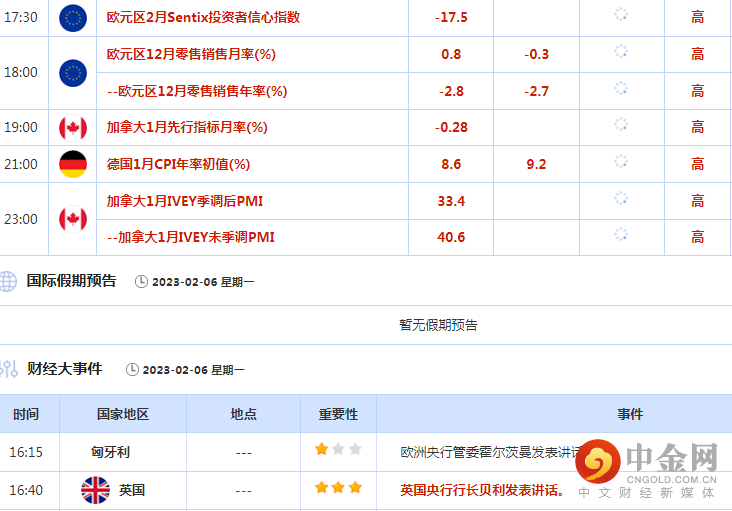Click the loading spinner in the Sentix row
Viewport: 732px width, 511px height.
click(x=621, y=14)
